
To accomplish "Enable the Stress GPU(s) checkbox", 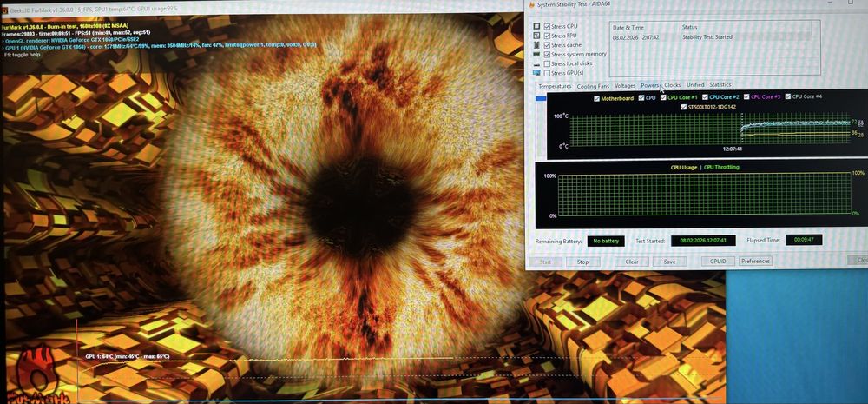I will click(x=547, y=73).
